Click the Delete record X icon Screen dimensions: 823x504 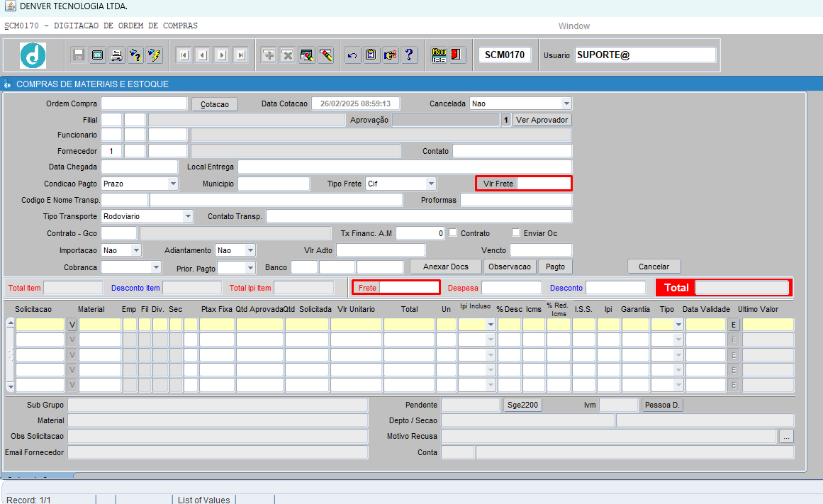(288, 55)
